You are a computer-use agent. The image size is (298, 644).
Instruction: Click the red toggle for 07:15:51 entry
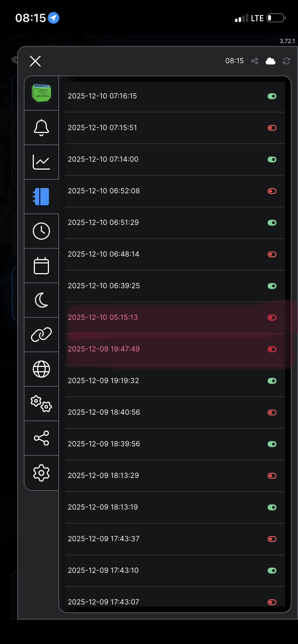point(272,128)
